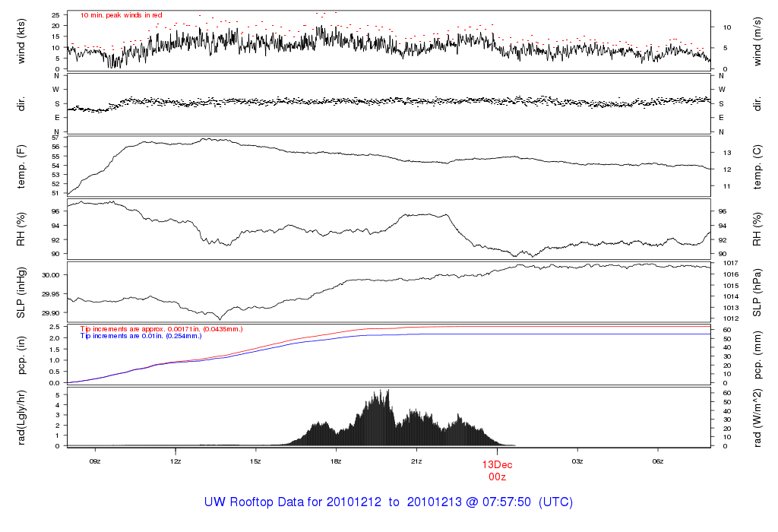Select the 'temp. (C)' axis label
This screenshot has width=778, height=532.
pyautogui.click(x=757, y=166)
